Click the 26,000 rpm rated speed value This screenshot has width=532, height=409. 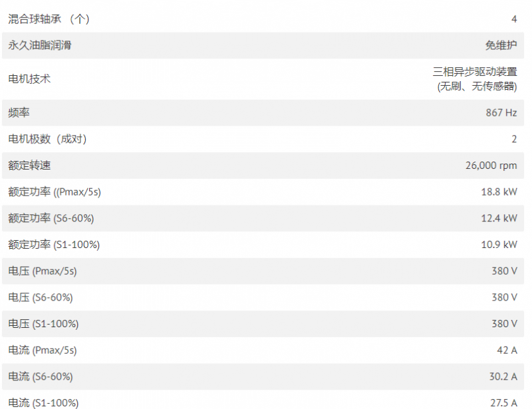pos(491,166)
